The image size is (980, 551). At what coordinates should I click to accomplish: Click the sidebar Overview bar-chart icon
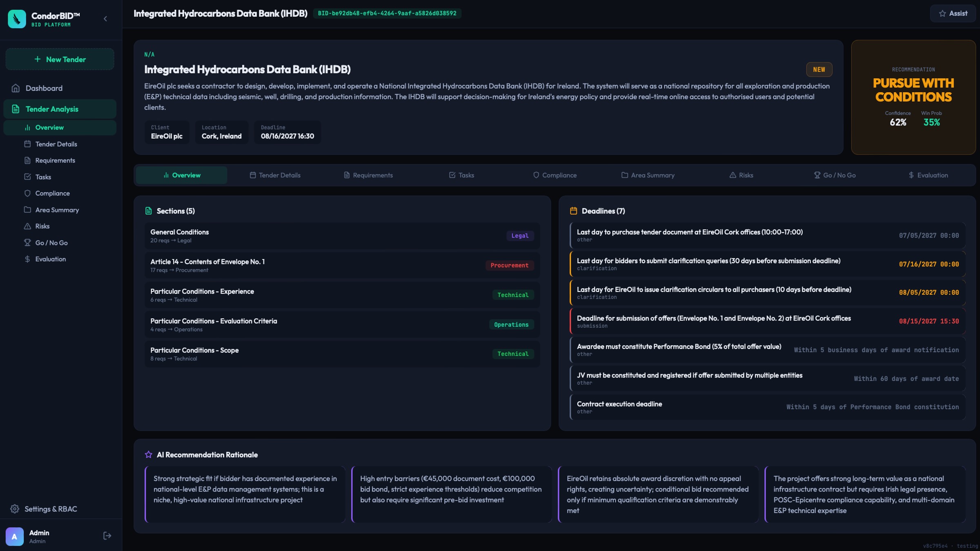pyautogui.click(x=27, y=127)
